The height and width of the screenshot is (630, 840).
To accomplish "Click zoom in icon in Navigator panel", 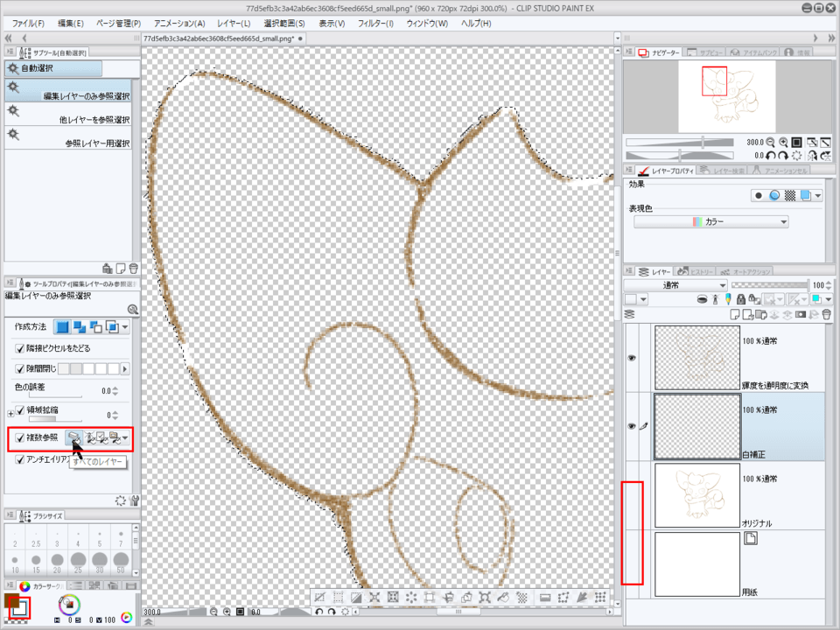I will pos(783,142).
